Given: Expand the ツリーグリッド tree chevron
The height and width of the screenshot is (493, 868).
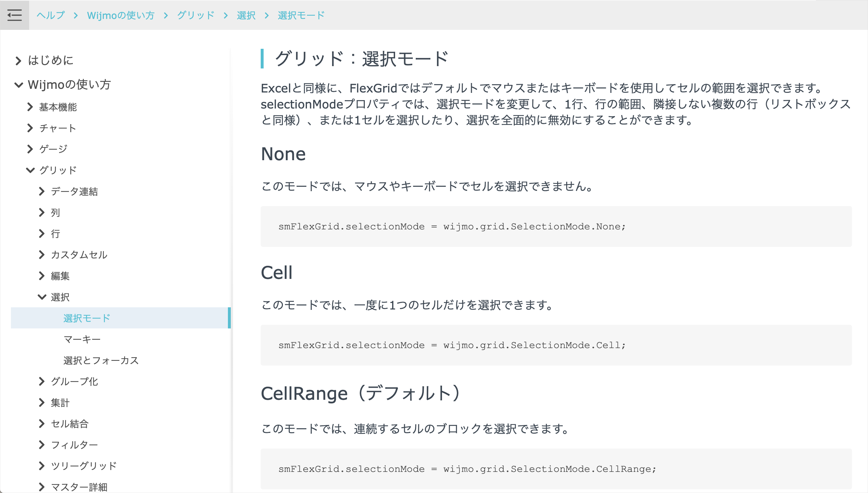Looking at the screenshot, I should tap(42, 466).
